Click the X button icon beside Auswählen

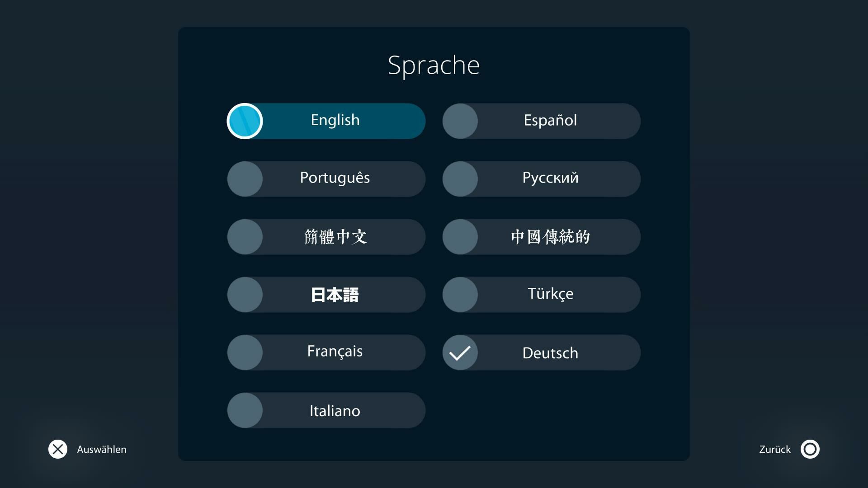(x=58, y=449)
